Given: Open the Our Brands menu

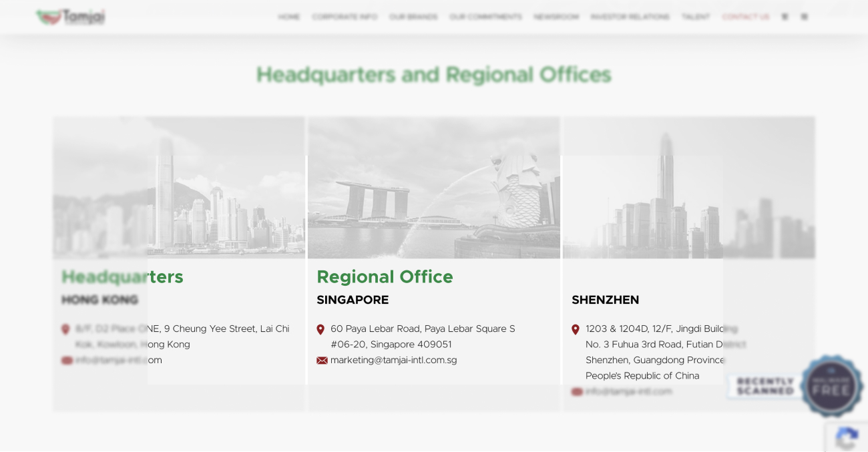Looking at the screenshot, I should point(413,17).
